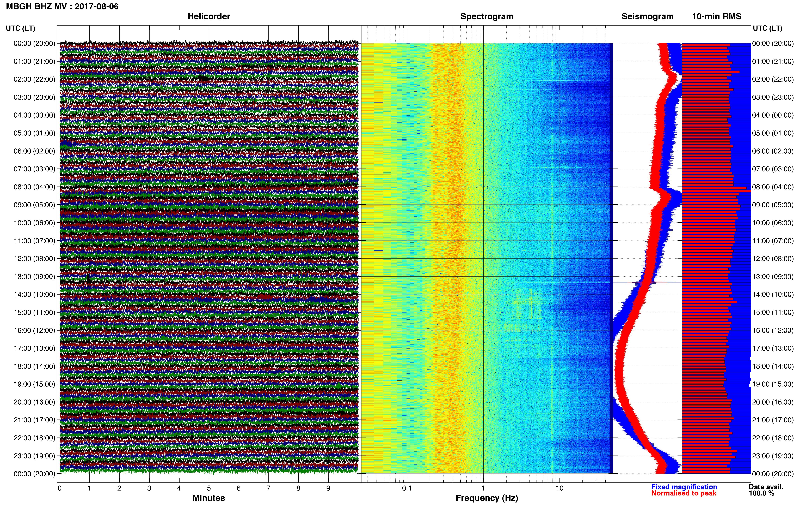Click '17:00 (13:00)' label beside the 10-min RMS panel
Viewport: 812px width, 508px height.
[773, 348]
